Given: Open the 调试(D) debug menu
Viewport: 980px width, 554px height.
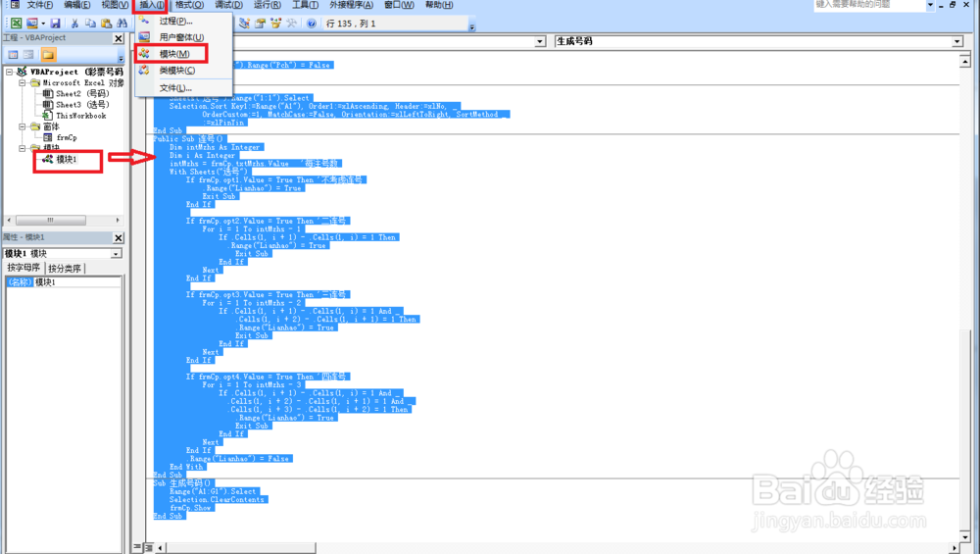Looking at the screenshot, I should [228, 5].
